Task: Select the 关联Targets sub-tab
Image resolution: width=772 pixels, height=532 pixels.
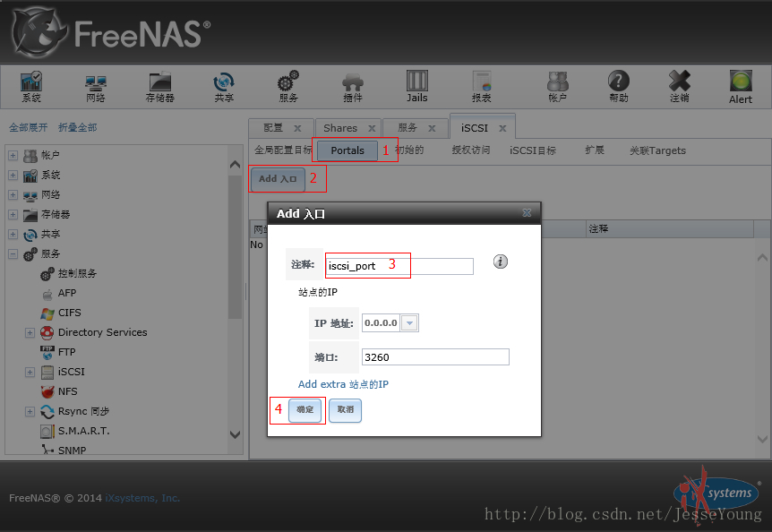Action: click(x=657, y=150)
